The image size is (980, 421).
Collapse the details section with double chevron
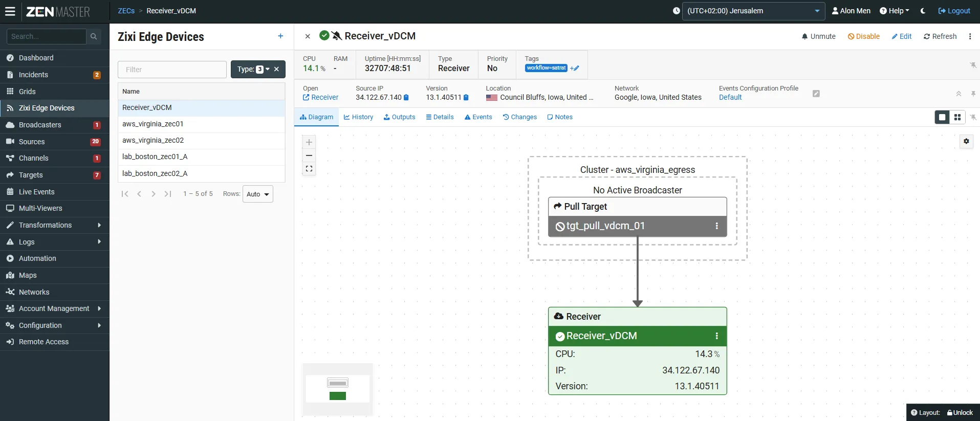(959, 94)
